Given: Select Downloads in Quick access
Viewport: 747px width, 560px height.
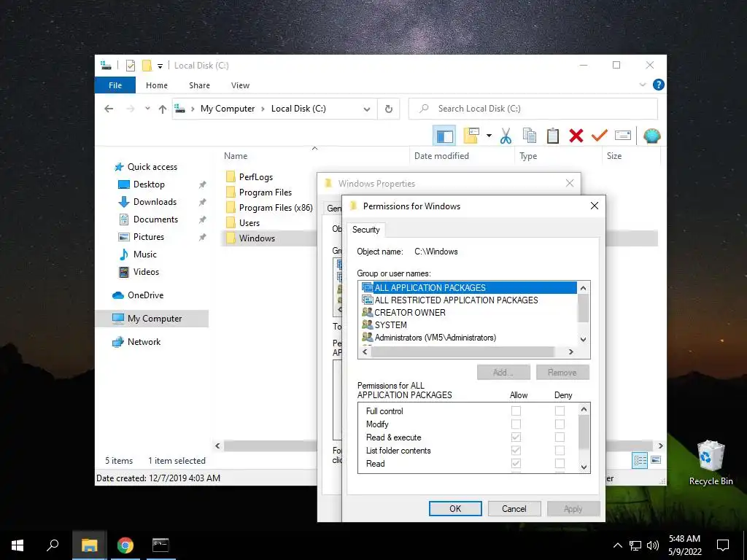Looking at the screenshot, I should pos(155,202).
